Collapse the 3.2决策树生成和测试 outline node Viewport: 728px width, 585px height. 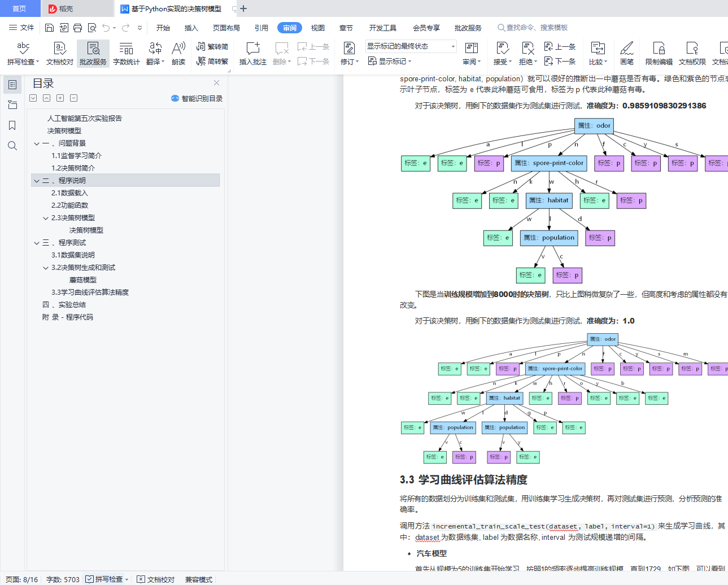click(46, 268)
